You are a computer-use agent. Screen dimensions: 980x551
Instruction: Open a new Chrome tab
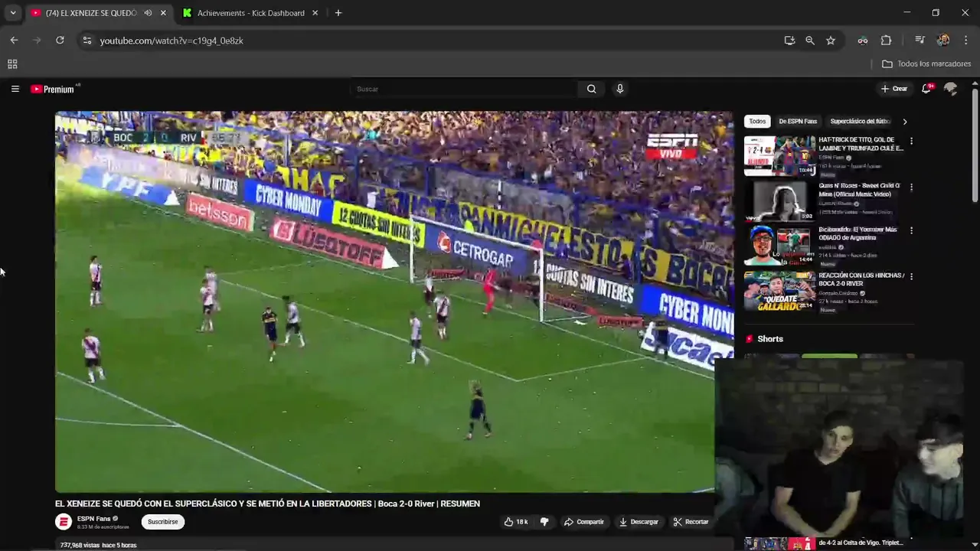click(x=338, y=13)
